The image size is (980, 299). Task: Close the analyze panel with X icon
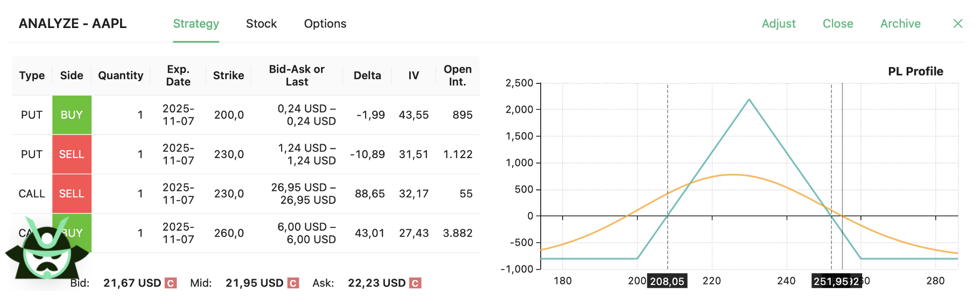[957, 24]
